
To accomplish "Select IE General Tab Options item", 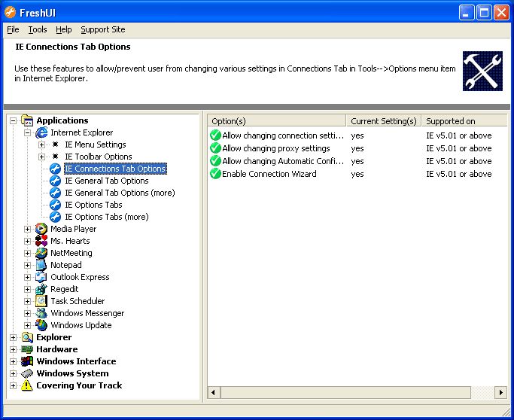I will coord(107,181).
